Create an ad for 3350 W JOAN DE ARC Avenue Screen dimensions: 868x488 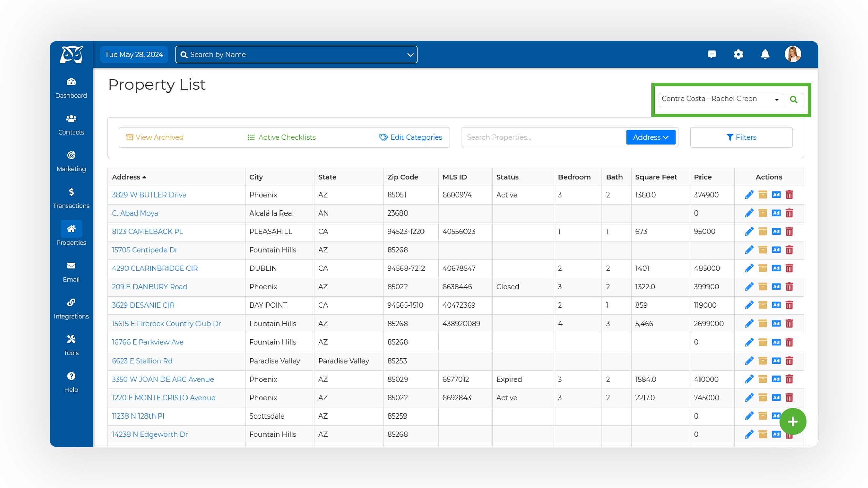pyautogui.click(x=776, y=379)
